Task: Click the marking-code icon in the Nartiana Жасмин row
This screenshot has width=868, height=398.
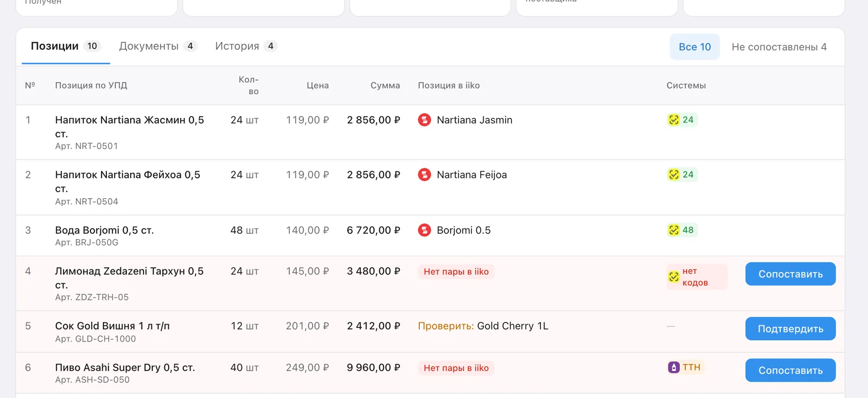Action: click(x=674, y=120)
